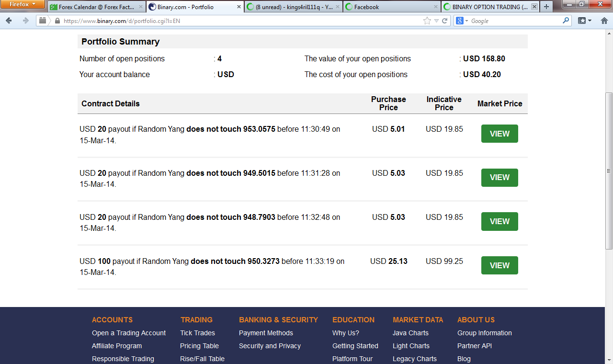Bookmark this page with the star icon
The height and width of the screenshot is (364, 613).
click(427, 21)
